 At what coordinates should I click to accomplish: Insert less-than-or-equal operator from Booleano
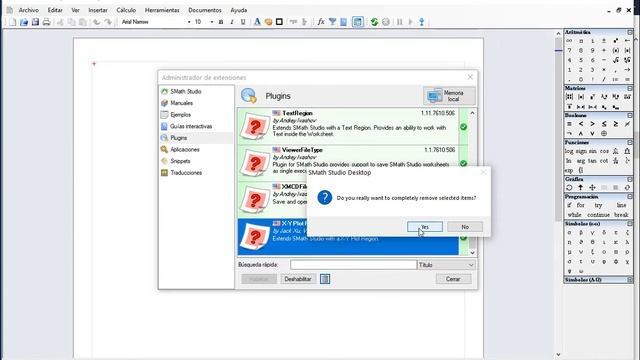tap(604, 124)
